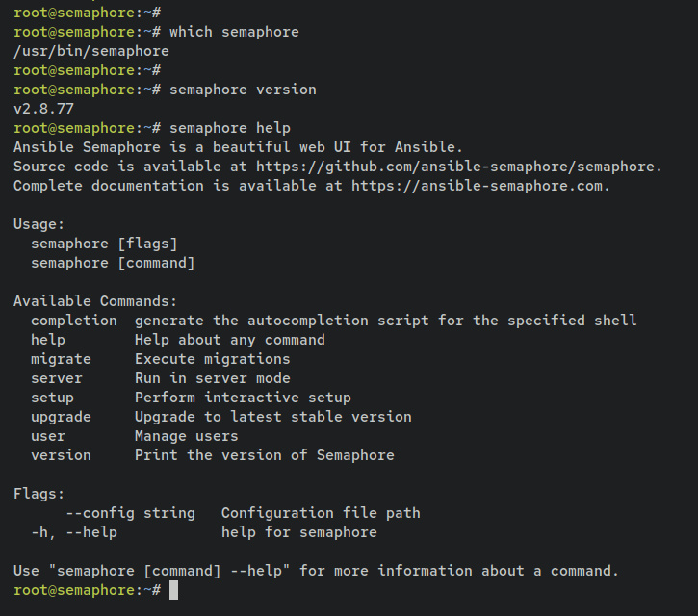Open the ansible-semaphore.com documentation URL

tap(480, 186)
